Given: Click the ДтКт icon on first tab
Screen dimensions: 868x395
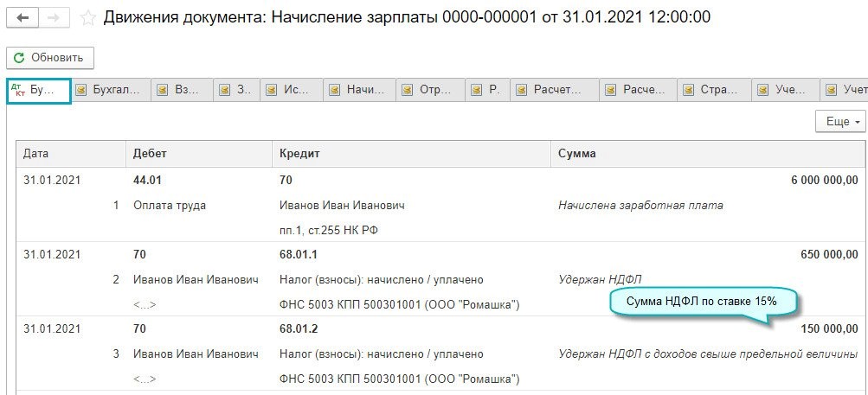Looking at the screenshot, I should 18,90.
